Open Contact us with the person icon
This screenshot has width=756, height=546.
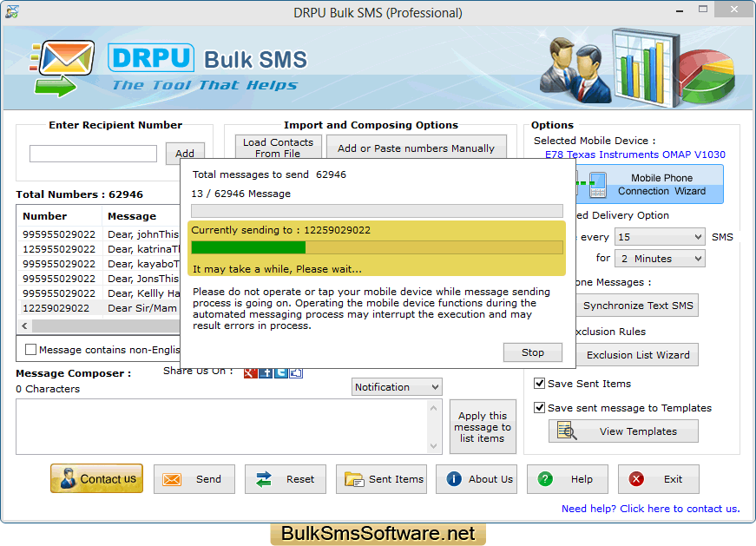pyautogui.click(x=97, y=478)
